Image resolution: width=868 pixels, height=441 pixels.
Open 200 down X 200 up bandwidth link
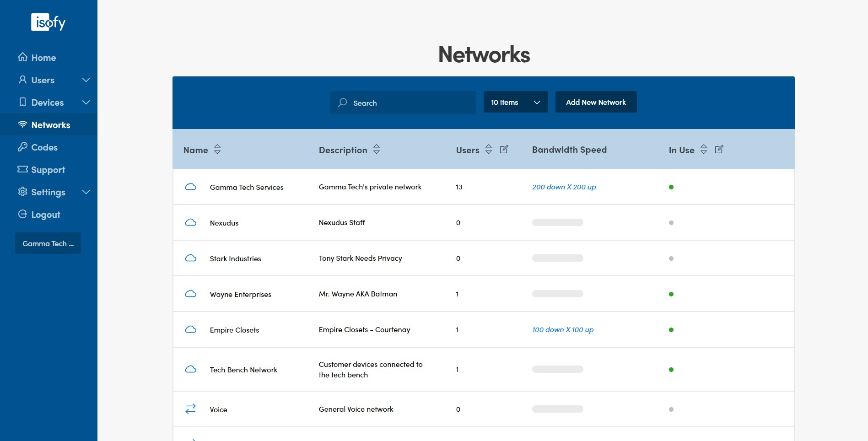click(x=564, y=187)
